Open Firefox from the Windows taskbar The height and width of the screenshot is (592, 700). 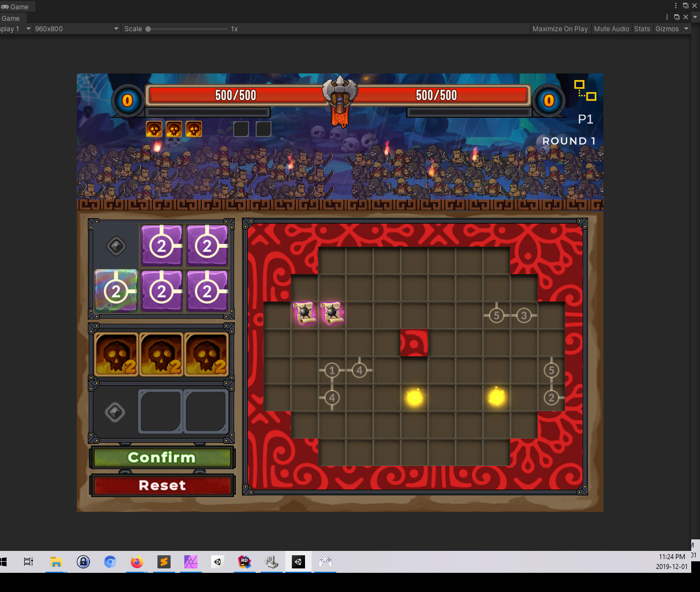coord(137,562)
